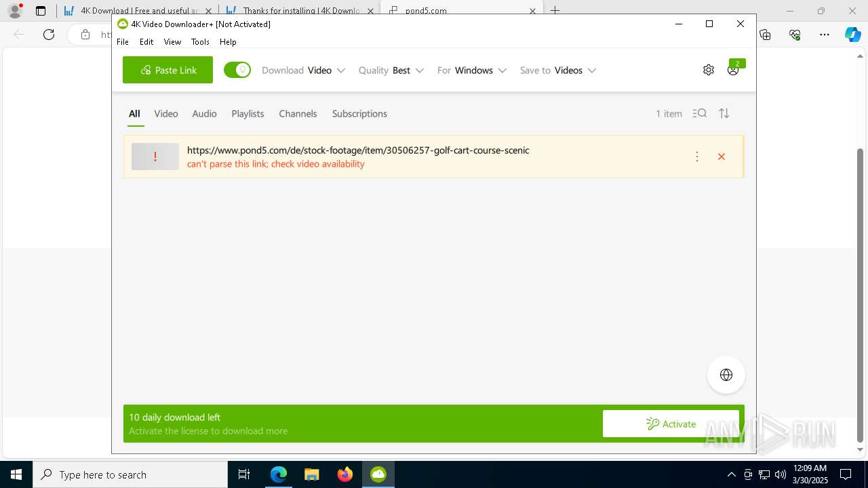Open the account icon with badge 2
Screen dimensions: 868x488
point(733,70)
